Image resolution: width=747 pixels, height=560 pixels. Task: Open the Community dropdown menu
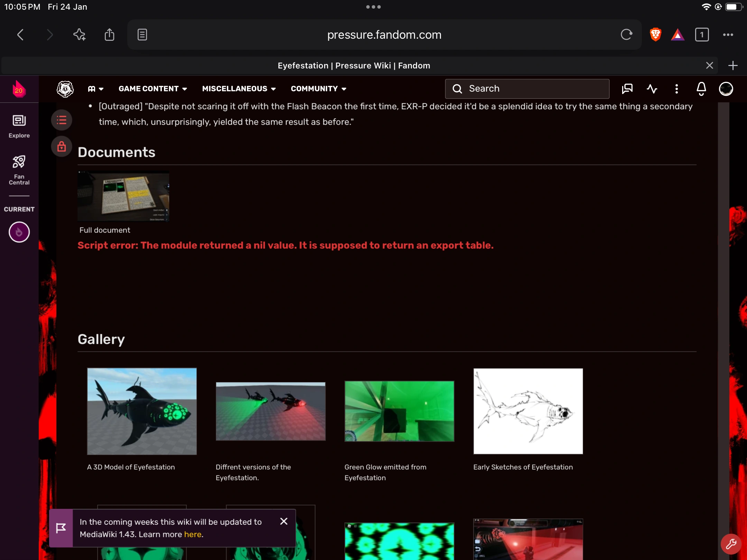point(318,89)
